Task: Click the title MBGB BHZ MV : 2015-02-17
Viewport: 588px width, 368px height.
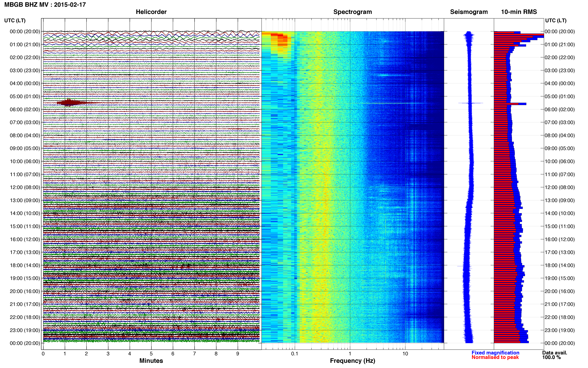Action: (45, 5)
